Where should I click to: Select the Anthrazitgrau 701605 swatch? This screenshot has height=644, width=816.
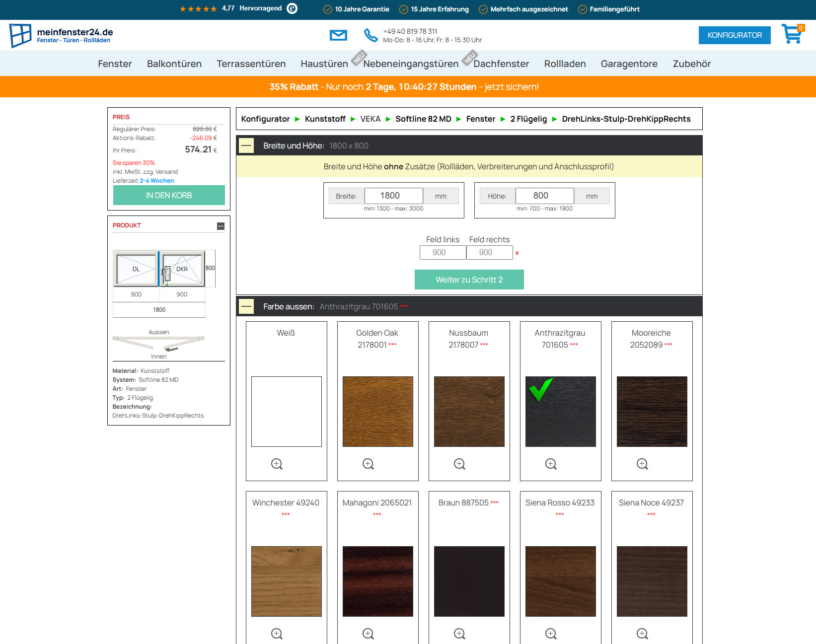561,412
